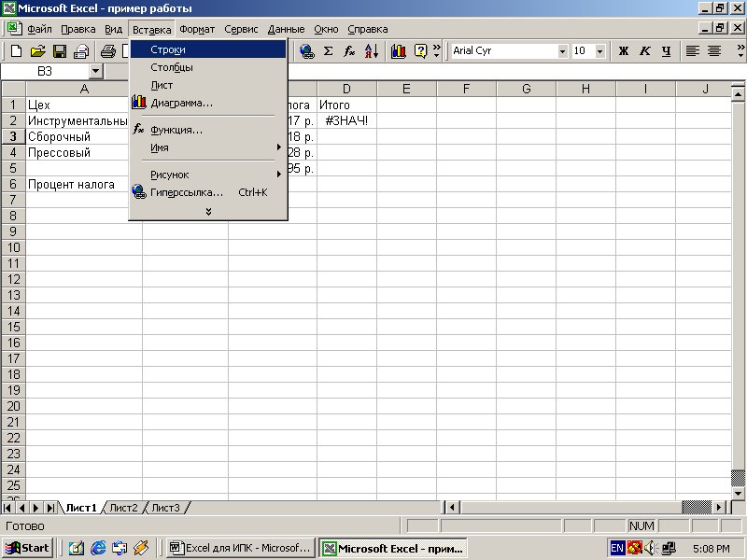Click the vertical scrollbar down arrow
The height and width of the screenshot is (560, 747).
tap(738, 494)
